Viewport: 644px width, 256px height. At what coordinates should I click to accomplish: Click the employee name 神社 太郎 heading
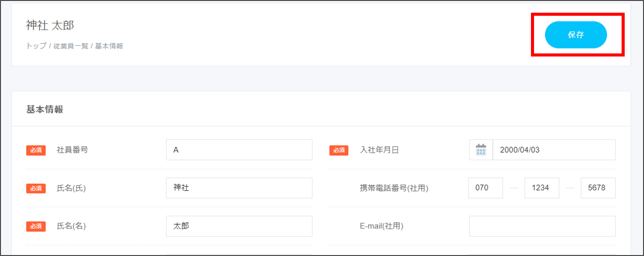[x=50, y=25]
